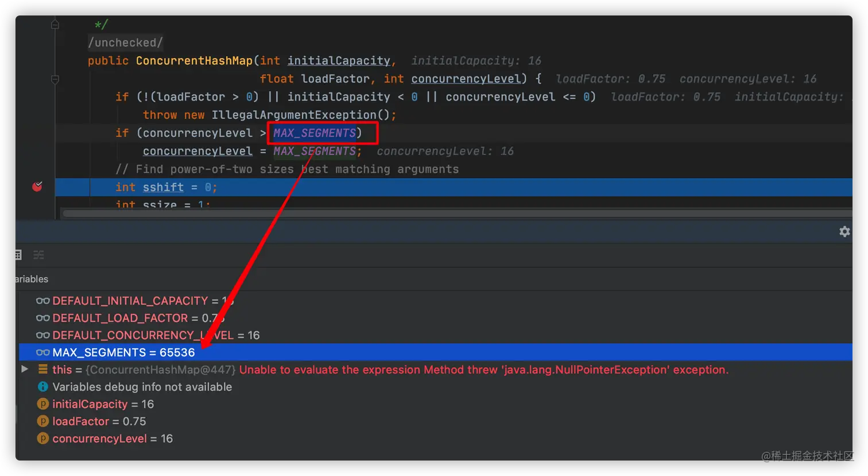The width and height of the screenshot is (868, 476).
Task: Click the threads layout icon in debugger toolbar
Action: (x=38, y=255)
